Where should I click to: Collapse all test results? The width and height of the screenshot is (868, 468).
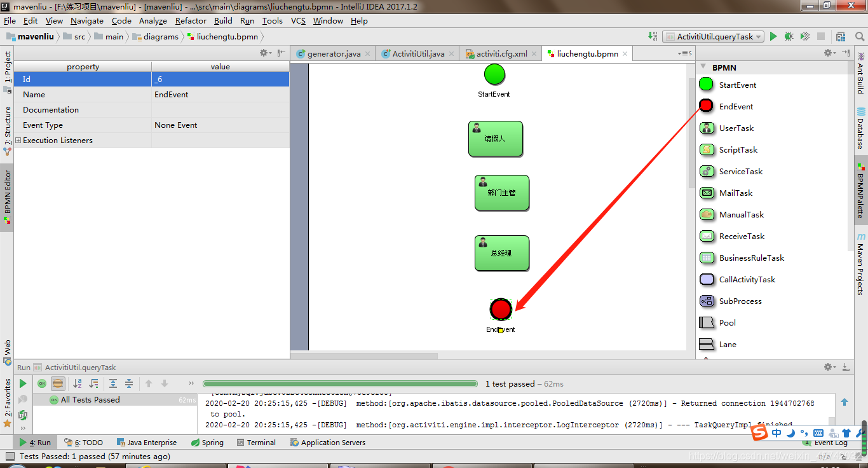[x=128, y=383]
